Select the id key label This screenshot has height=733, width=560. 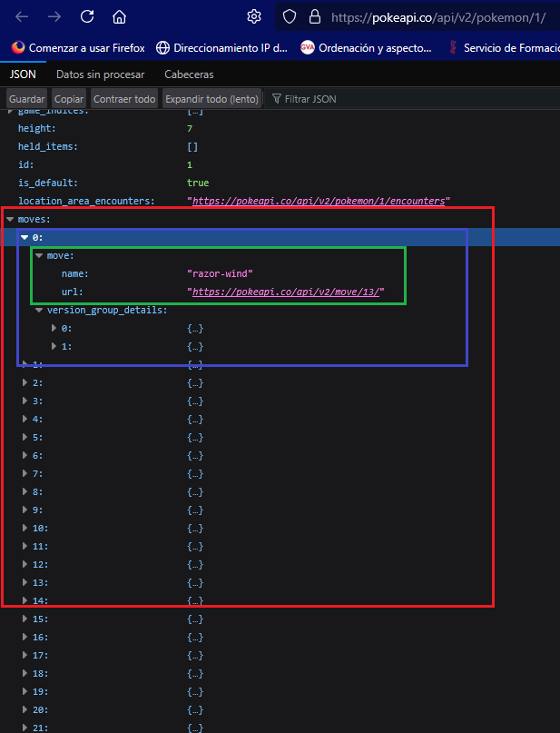pyautogui.click(x=25, y=165)
